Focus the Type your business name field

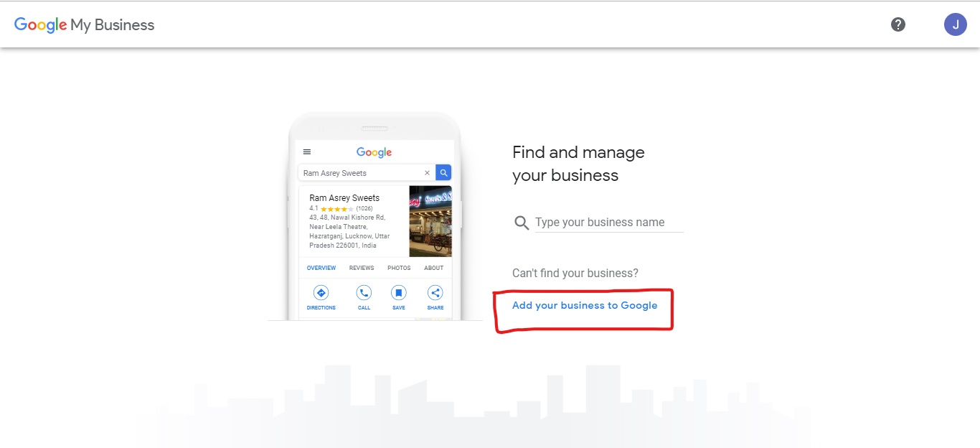[x=609, y=223]
